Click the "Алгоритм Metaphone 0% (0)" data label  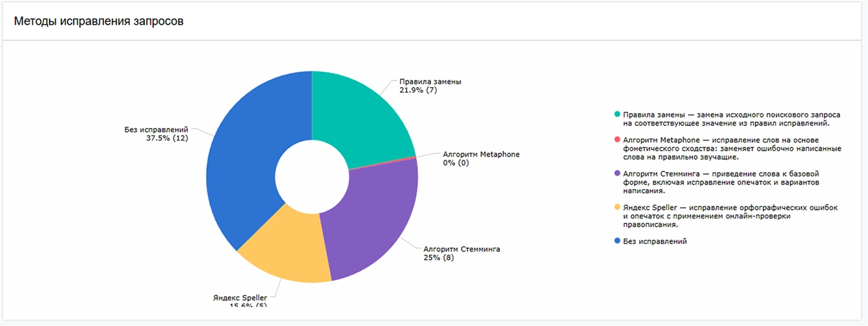point(481,158)
